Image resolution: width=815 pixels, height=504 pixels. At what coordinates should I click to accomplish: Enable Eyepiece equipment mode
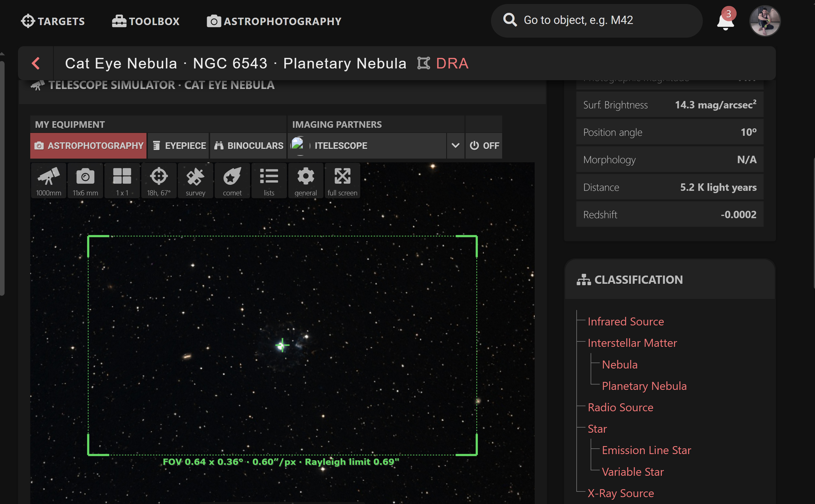coord(179,146)
